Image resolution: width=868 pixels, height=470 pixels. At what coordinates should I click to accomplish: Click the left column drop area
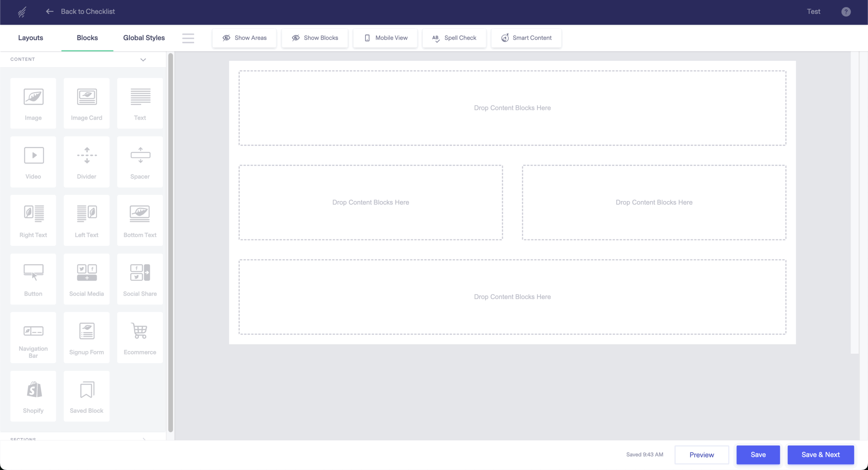(371, 202)
